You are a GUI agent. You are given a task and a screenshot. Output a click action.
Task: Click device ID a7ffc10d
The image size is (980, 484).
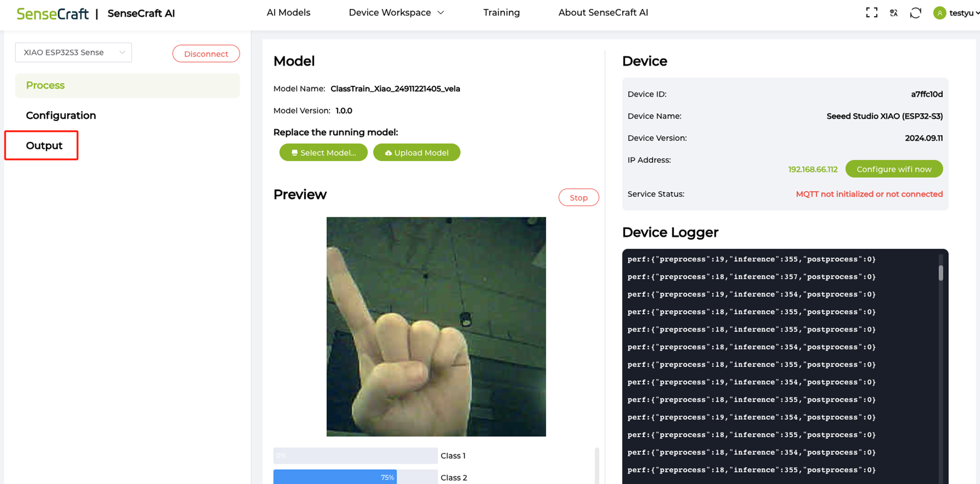927,94
